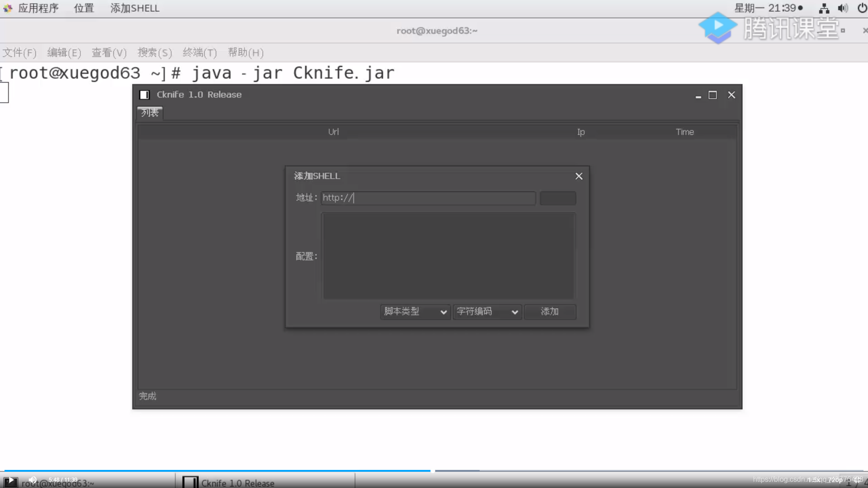This screenshot has width=868, height=488.
Task: Open the terminal 帮助(H) menu
Action: 245,52
